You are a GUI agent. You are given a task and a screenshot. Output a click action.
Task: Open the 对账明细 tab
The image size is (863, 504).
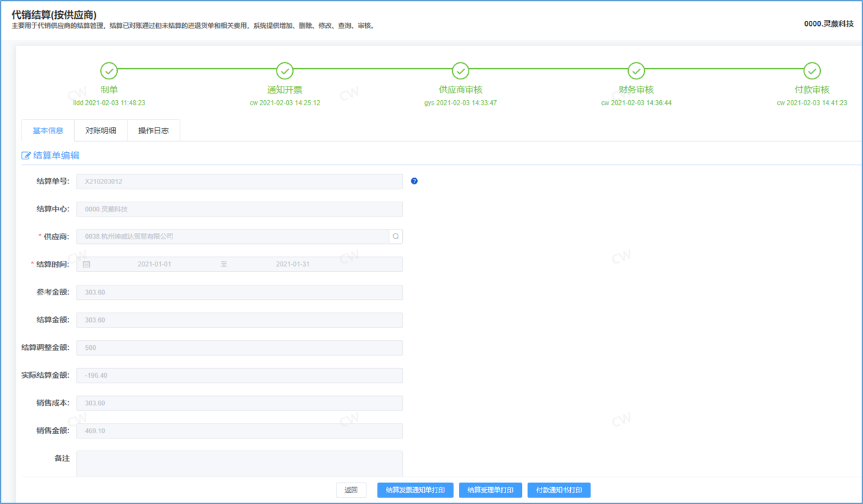coord(101,131)
